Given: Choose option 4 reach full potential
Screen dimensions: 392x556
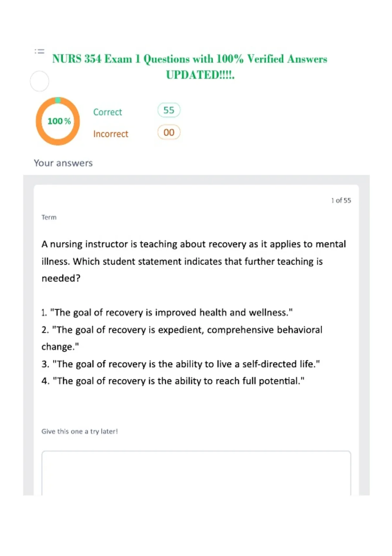Looking at the screenshot, I should point(173,381).
